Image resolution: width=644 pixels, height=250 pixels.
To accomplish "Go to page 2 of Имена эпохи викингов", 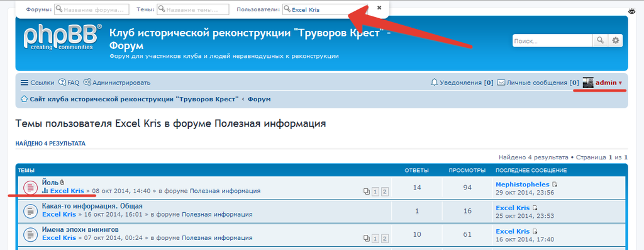I will click(x=385, y=238).
